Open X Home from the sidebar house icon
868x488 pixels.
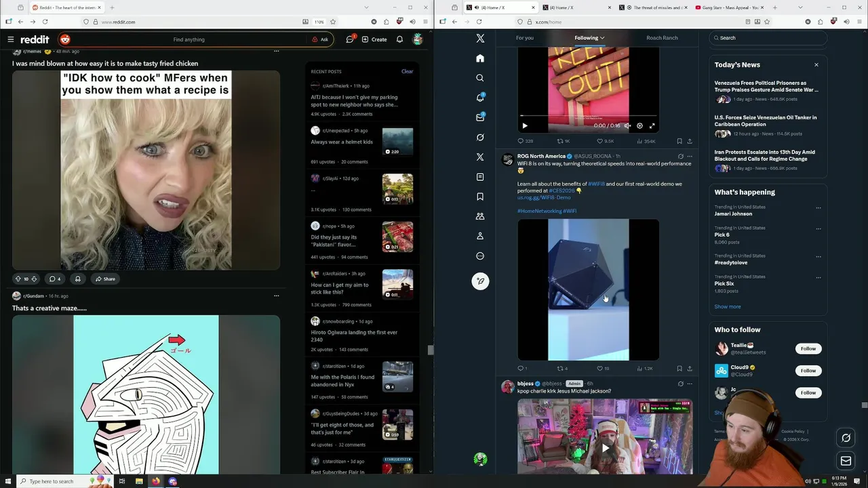pyautogui.click(x=480, y=58)
